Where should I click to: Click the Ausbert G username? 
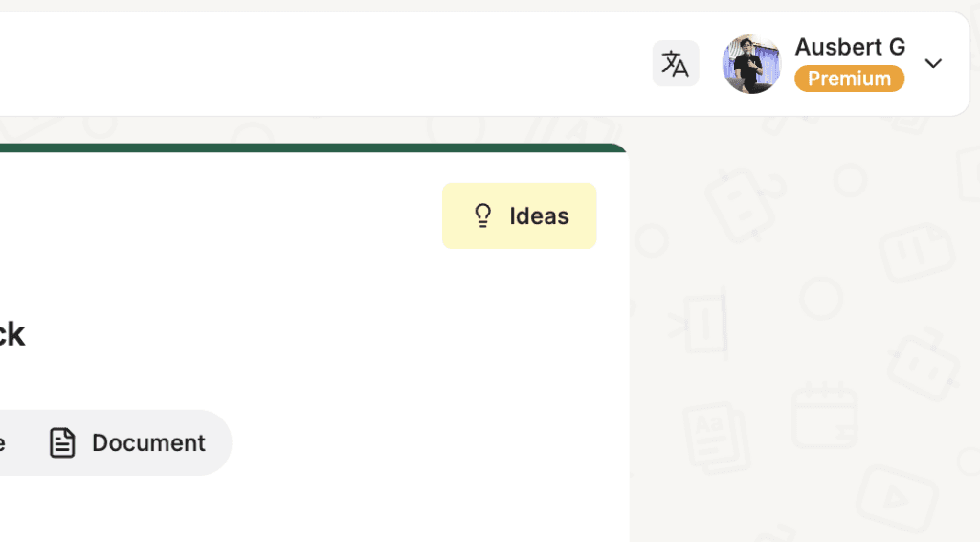click(850, 47)
